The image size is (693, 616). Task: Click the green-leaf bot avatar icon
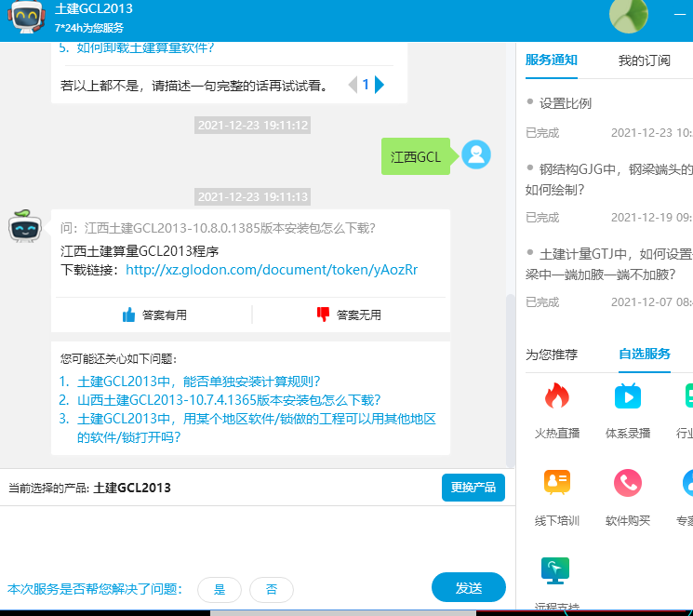[25, 226]
